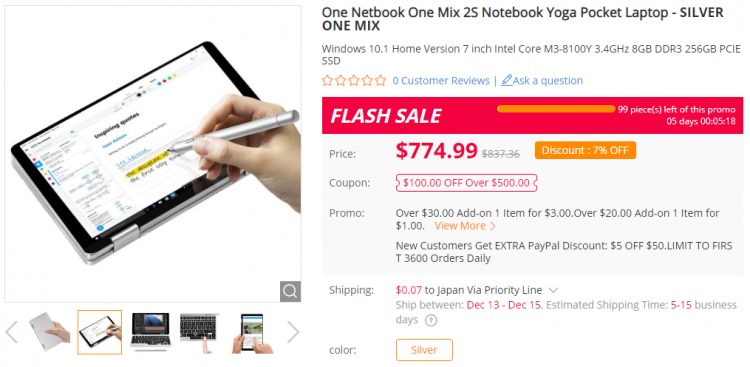
Task: Select the keyboard close-up thumbnail
Action: pyautogui.click(x=199, y=332)
